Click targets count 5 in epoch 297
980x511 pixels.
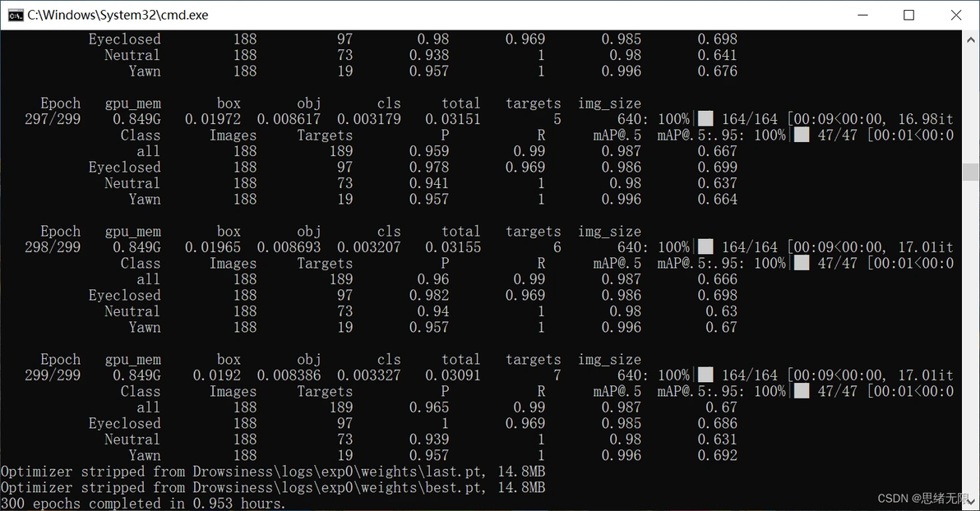[x=557, y=118]
